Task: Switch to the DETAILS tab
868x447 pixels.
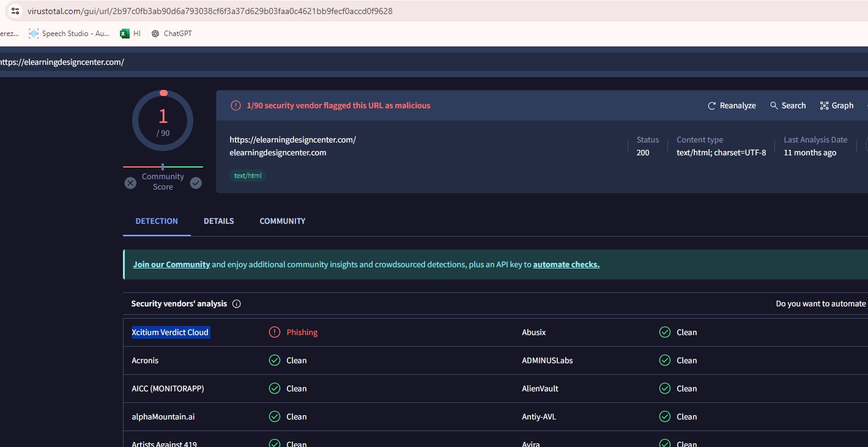Action: click(218, 221)
